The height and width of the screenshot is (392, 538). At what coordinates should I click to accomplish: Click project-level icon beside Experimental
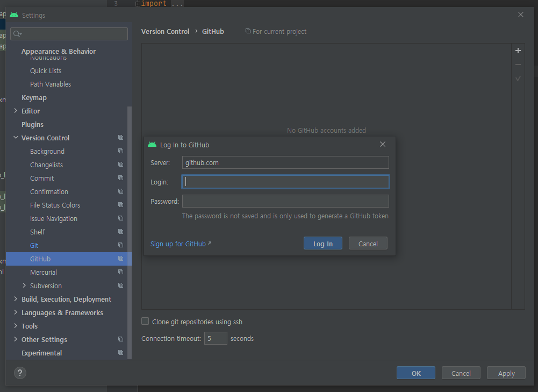tap(120, 353)
